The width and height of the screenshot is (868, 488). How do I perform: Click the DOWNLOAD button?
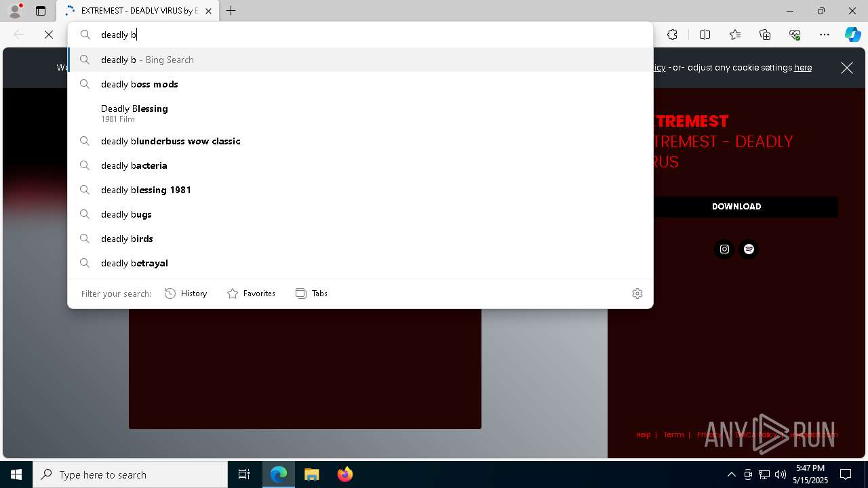736,207
